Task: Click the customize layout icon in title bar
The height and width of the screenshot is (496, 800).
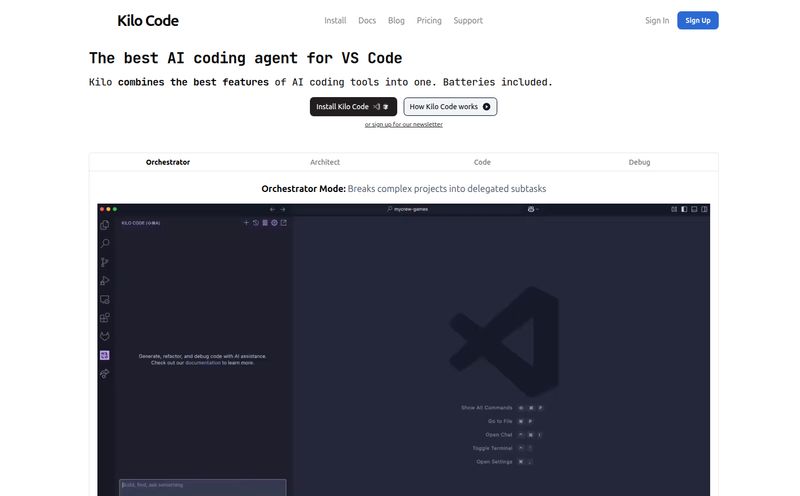Action: click(x=674, y=209)
